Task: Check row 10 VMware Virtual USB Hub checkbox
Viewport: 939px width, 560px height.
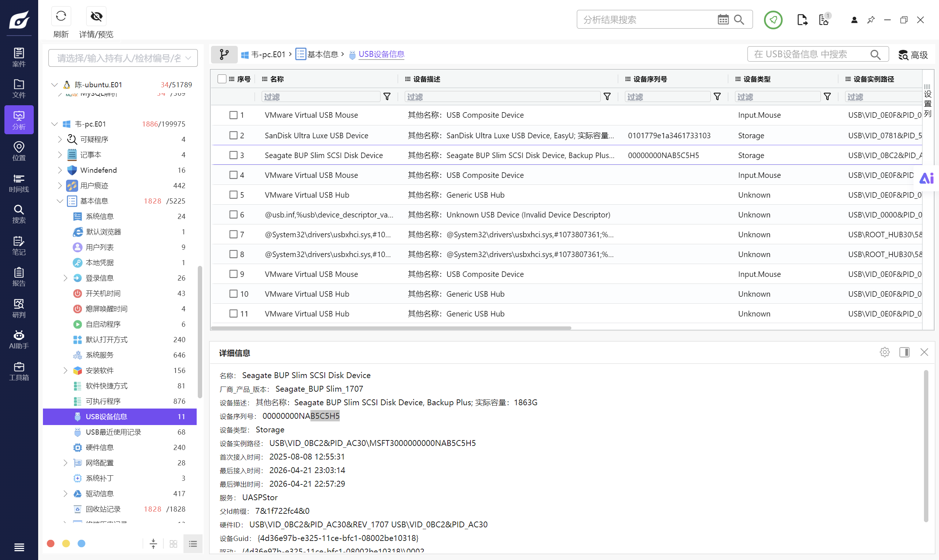Action: [233, 294]
